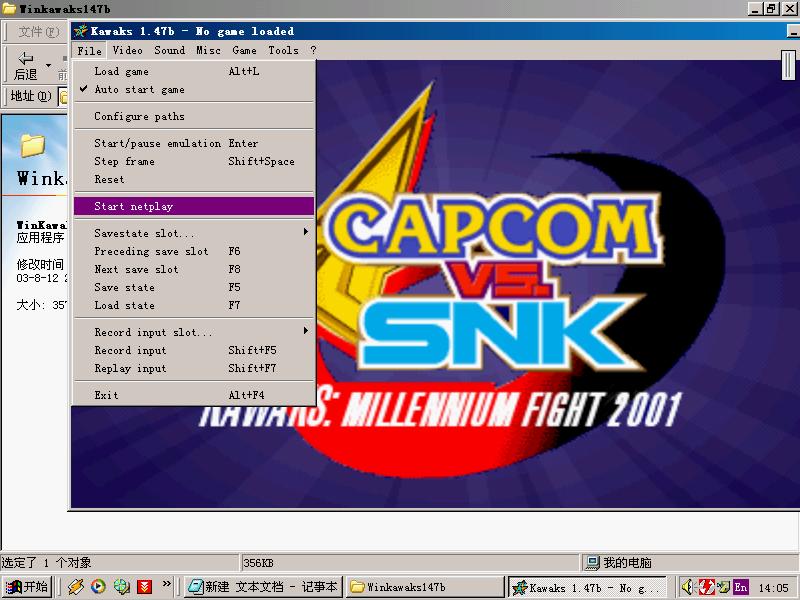Click the Winkawaks147b taskbar button
The height and width of the screenshot is (600, 800).
click(424, 587)
